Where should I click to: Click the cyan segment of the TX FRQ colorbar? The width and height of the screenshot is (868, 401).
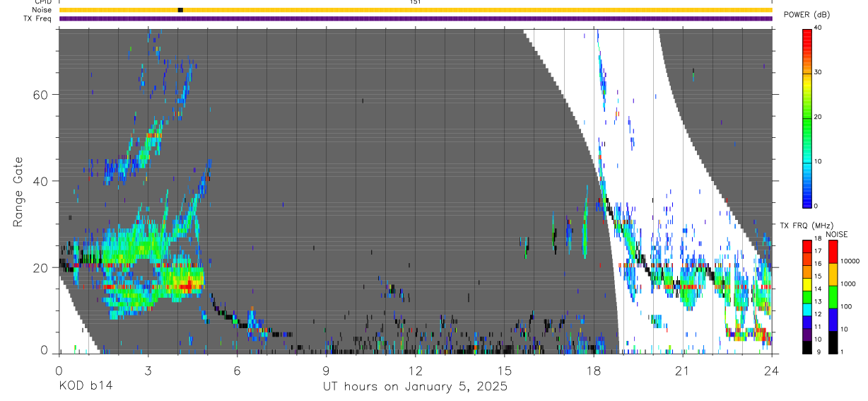(x=807, y=309)
